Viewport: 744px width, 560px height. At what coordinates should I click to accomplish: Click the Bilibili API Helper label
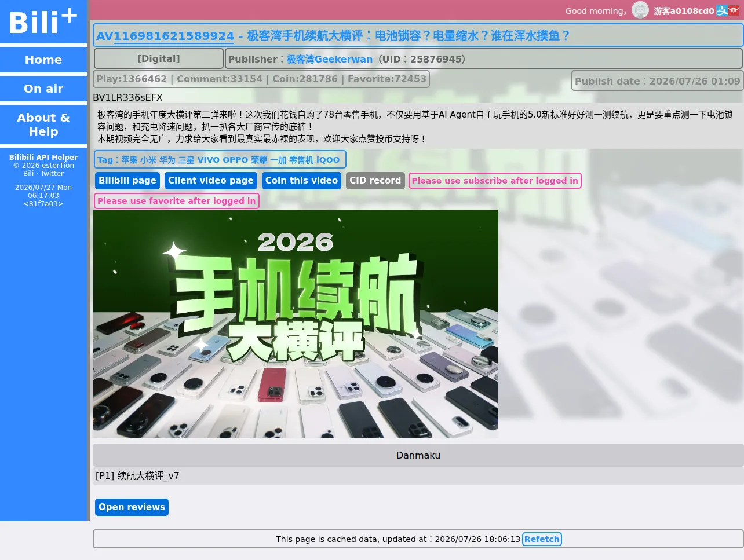(43, 158)
